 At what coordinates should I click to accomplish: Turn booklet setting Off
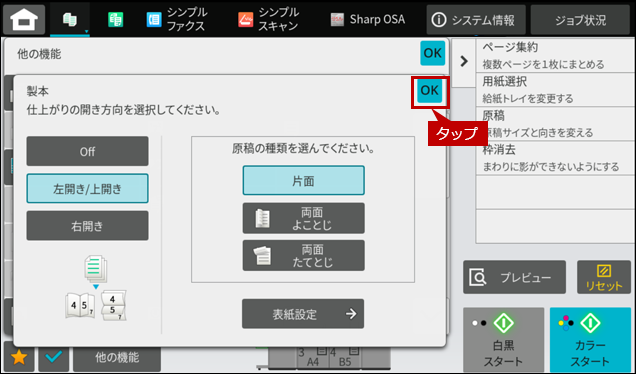[x=87, y=151]
